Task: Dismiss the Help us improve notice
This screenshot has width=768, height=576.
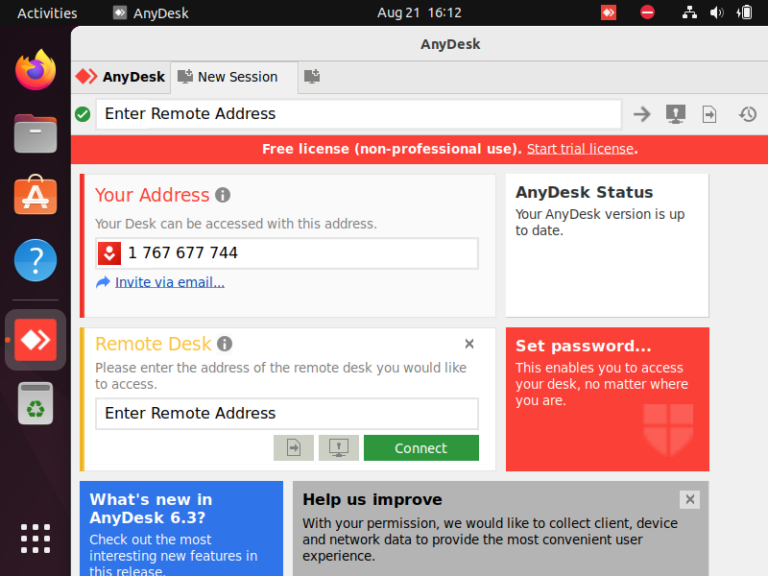Action: 690,500
